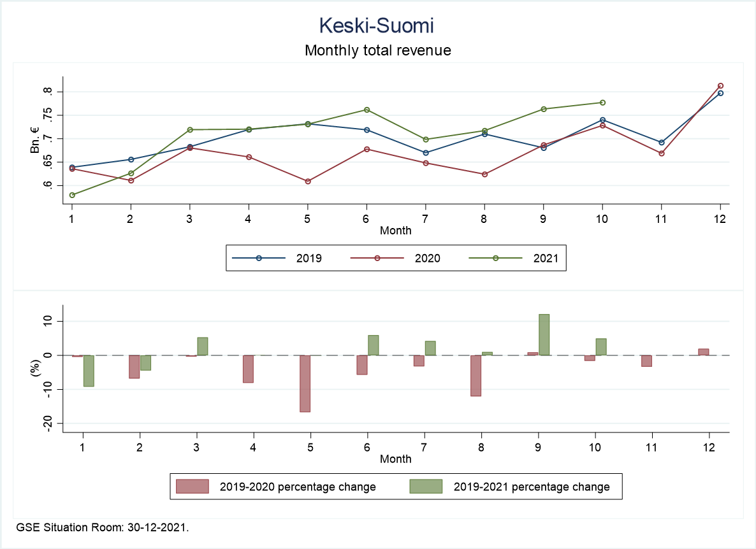Click the red 2019-2020 percentage change swatch

click(x=193, y=487)
